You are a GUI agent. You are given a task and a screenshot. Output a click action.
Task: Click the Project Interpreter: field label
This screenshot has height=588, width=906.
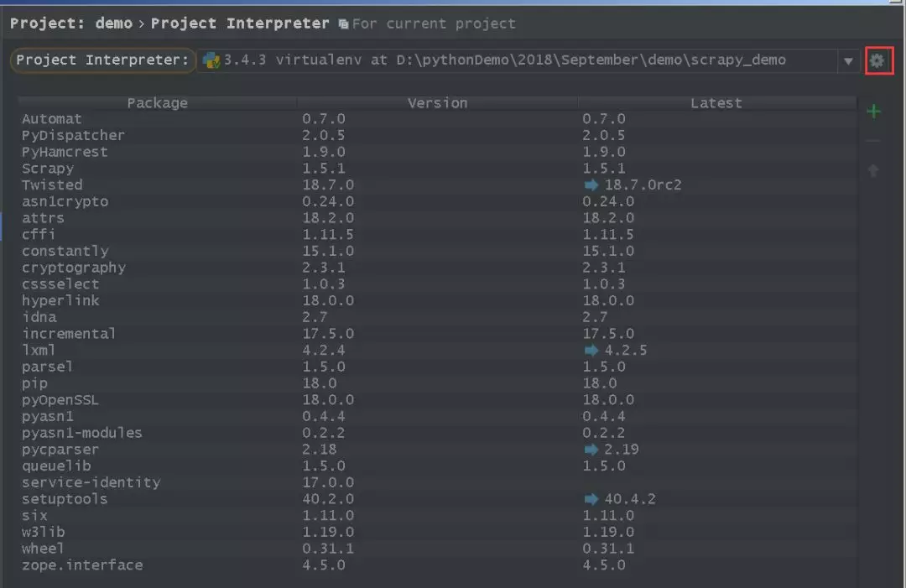pos(102,60)
